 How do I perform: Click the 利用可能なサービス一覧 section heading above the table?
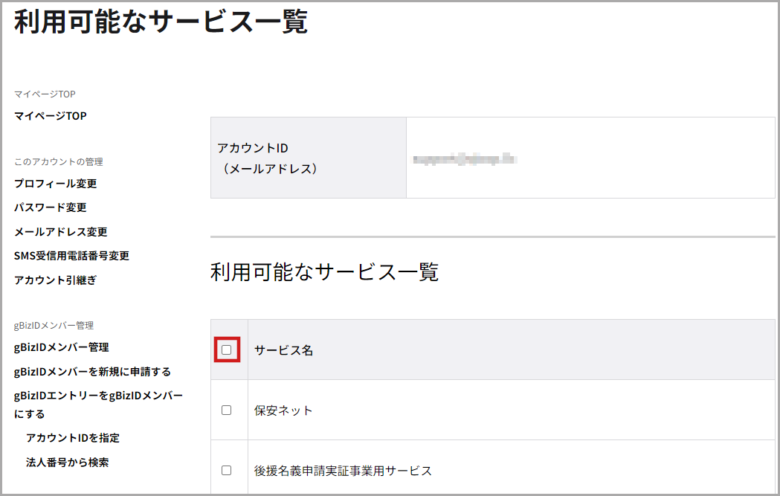coord(324,272)
